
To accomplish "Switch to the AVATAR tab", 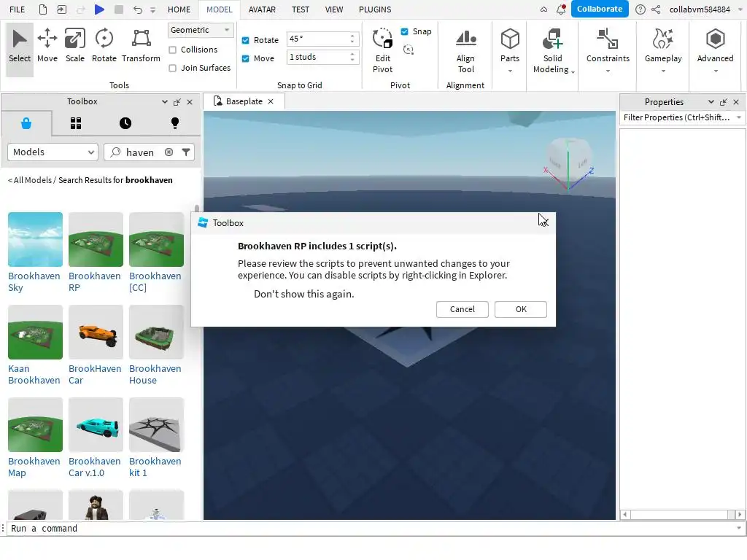I will (x=262, y=9).
